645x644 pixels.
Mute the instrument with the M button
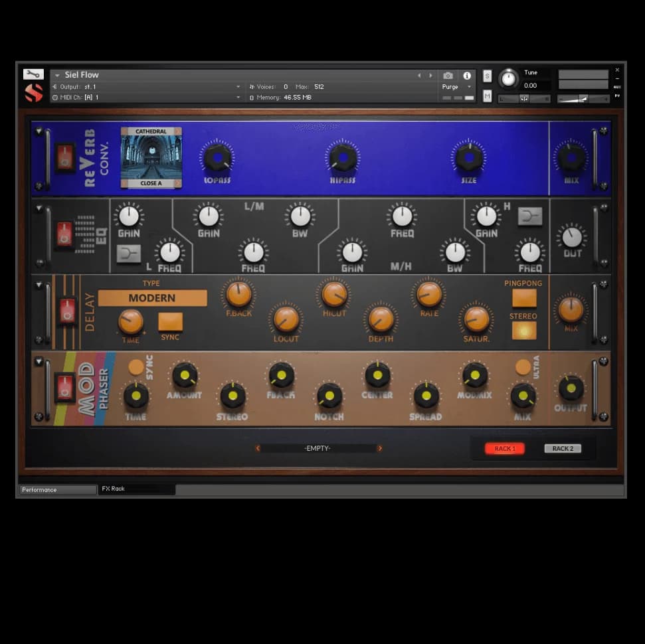tap(487, 96)
